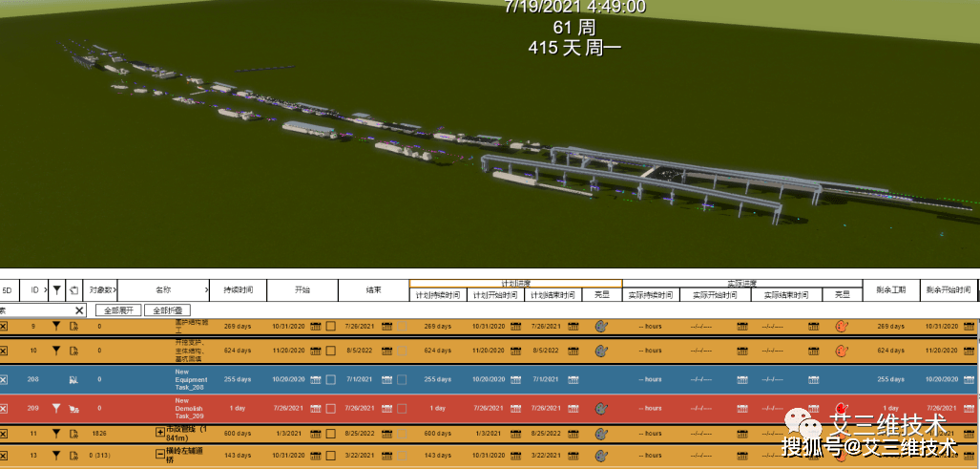Open the actual end time calendar in row 10

pos(814,351)
